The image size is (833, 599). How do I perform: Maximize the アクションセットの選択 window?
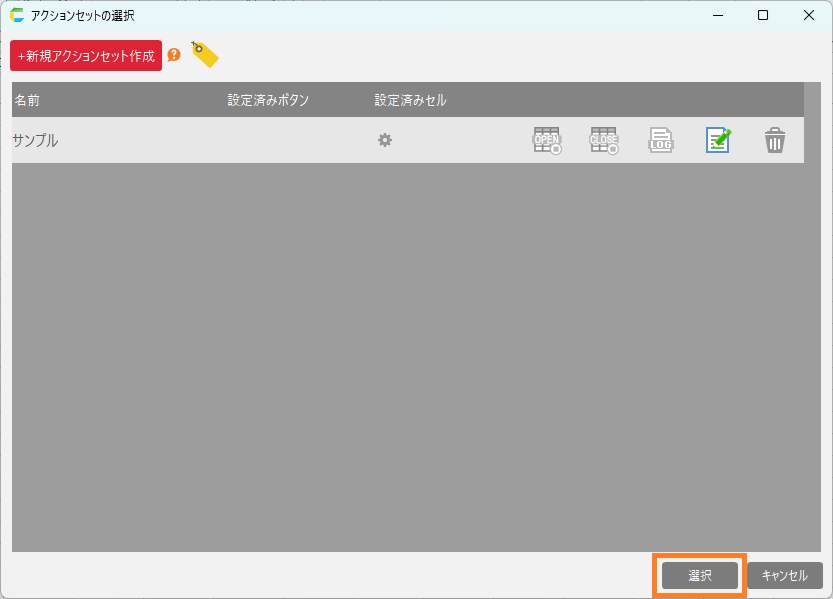pos(763,16)
